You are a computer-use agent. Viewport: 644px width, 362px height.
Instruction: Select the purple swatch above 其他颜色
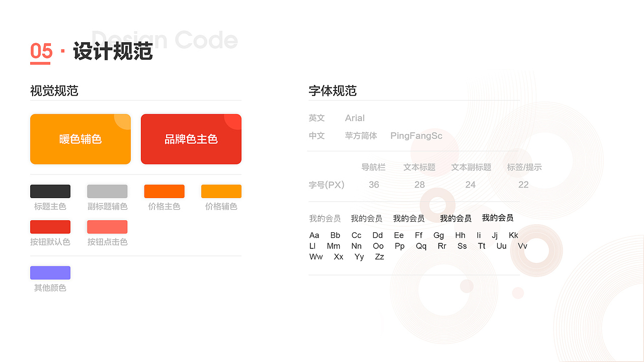(x=50, y=273)
